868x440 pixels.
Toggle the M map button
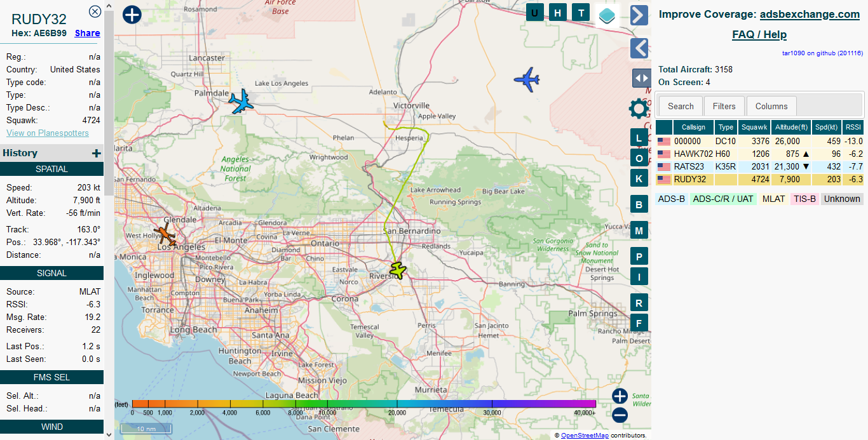click(x=639, y=231)
